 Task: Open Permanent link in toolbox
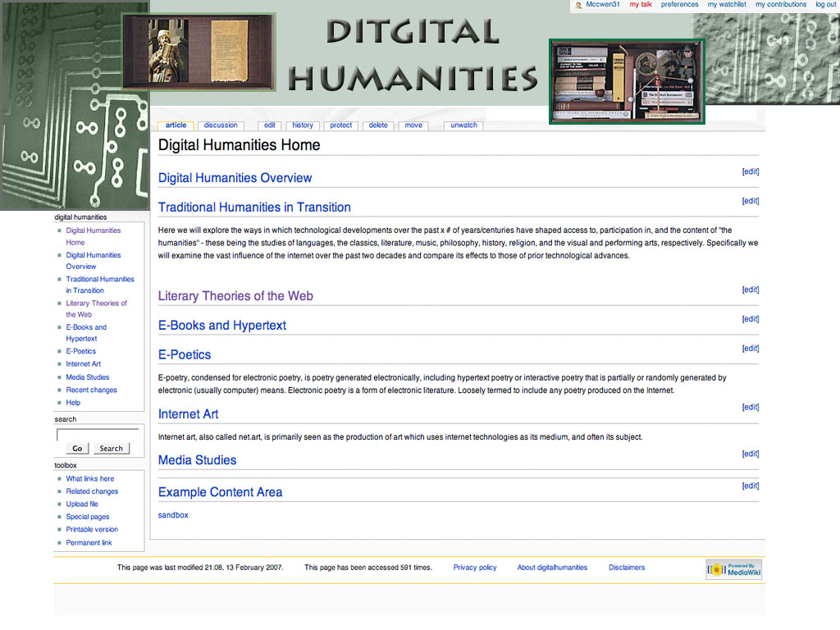[89, 543]
